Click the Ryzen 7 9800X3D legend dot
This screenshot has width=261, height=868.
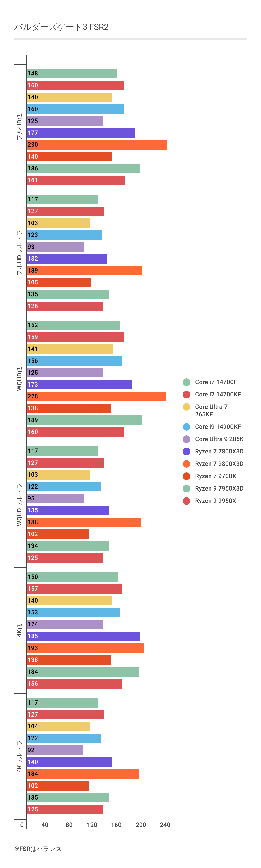point(186,464)
